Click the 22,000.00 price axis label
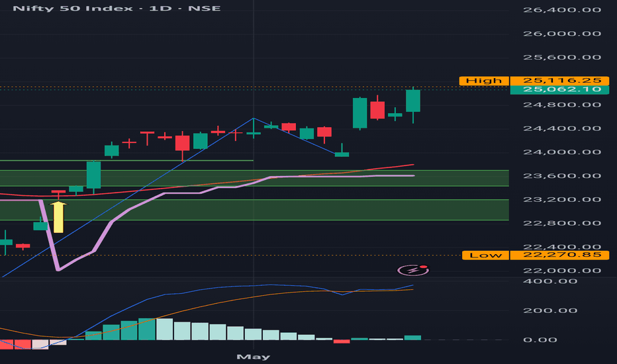The image size is (617, 364). tap(562, 271)
